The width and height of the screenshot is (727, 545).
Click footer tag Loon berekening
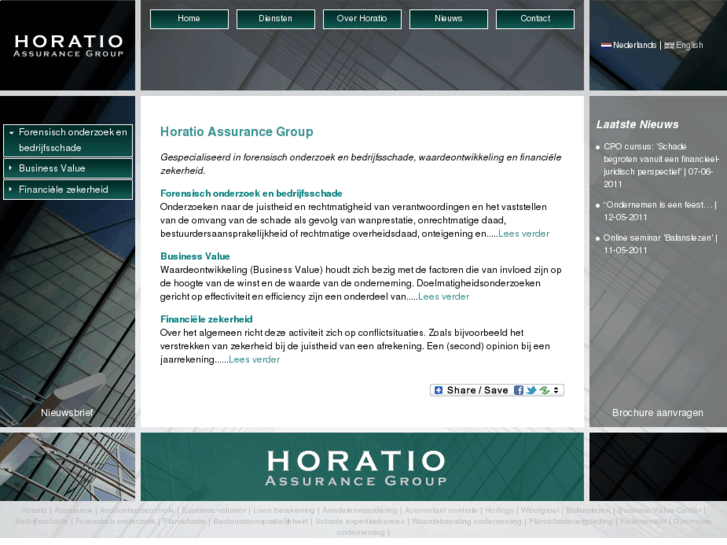pyautogui.click(x=284, y=510)
